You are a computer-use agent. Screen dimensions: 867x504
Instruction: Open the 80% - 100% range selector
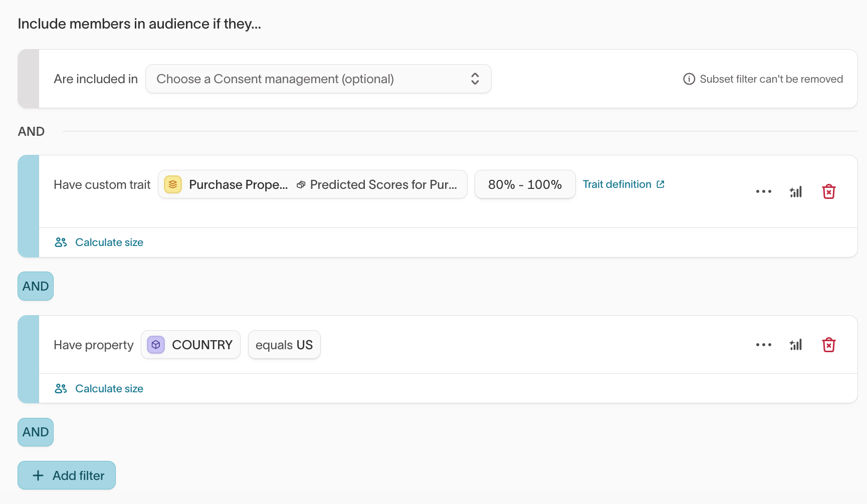pos(525,184)
